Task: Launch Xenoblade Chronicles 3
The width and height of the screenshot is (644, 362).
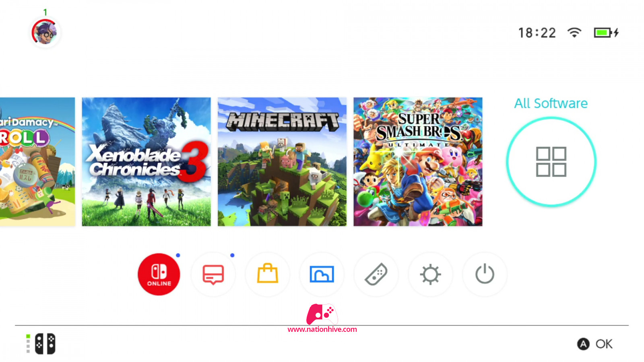Action: [147, 162]
